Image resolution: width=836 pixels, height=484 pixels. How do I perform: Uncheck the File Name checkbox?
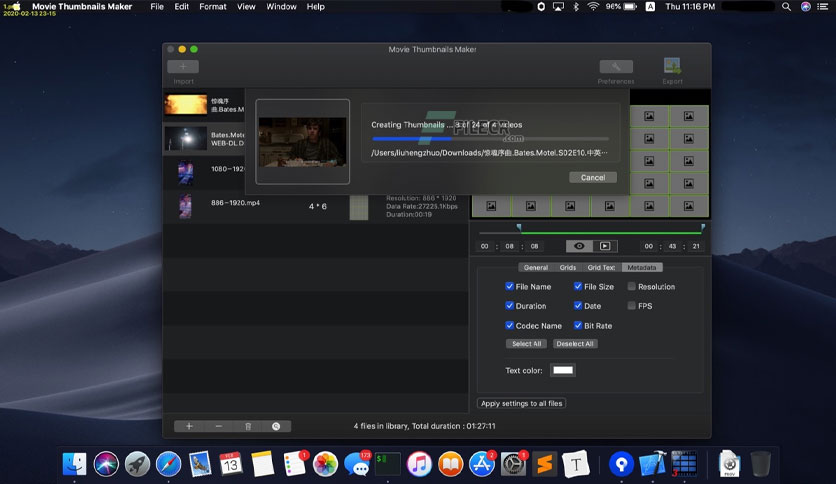coord(509,286)
